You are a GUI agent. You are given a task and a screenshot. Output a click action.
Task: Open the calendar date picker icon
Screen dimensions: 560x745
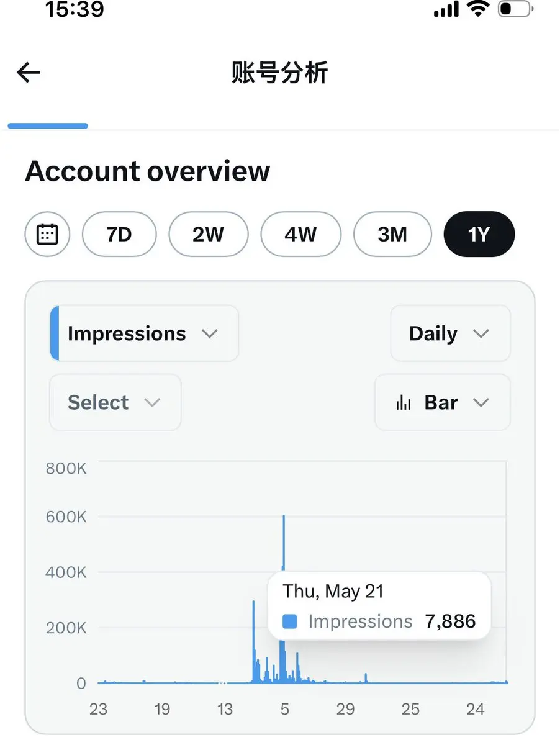click(48, 235)
